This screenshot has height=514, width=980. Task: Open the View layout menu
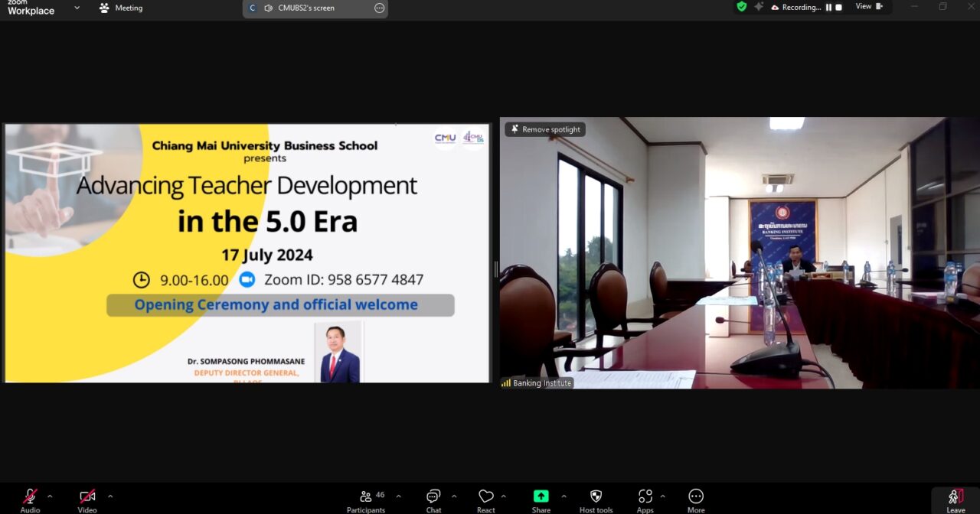point(868,7)
